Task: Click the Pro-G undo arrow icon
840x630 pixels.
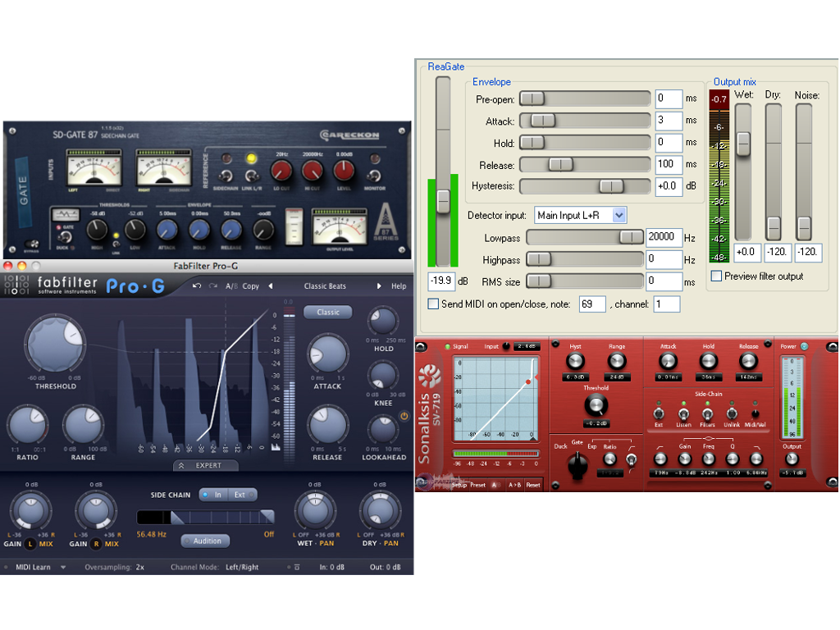Action: coord(197,286)
